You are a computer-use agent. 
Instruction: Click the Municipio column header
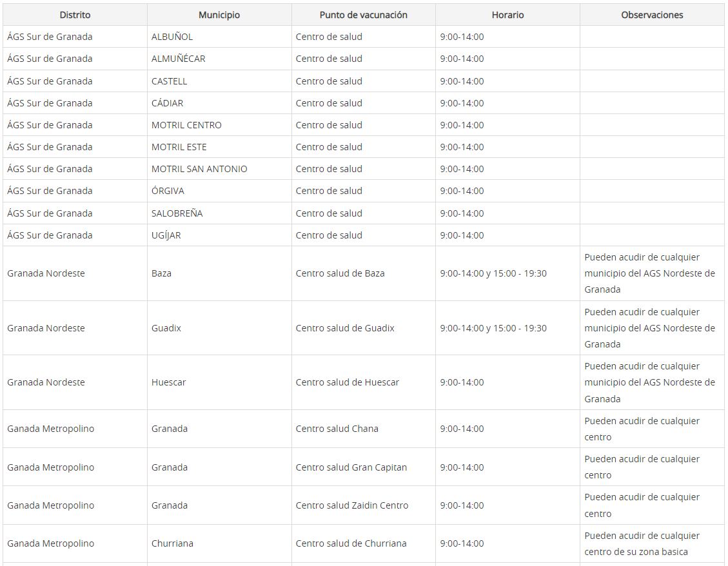219,15
